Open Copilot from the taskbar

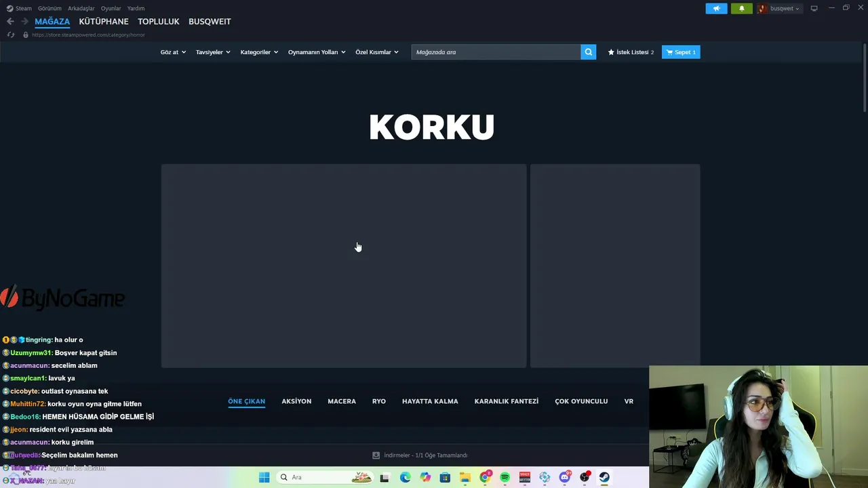point(425,477)
